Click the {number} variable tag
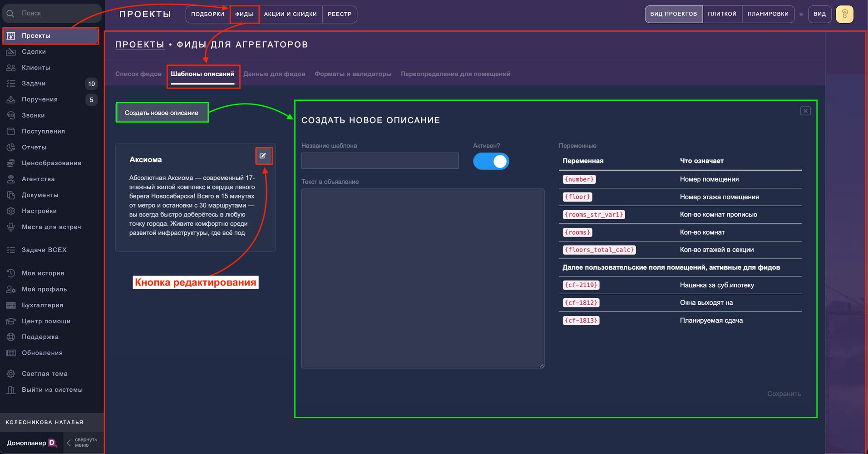 (x=579, y=179)
